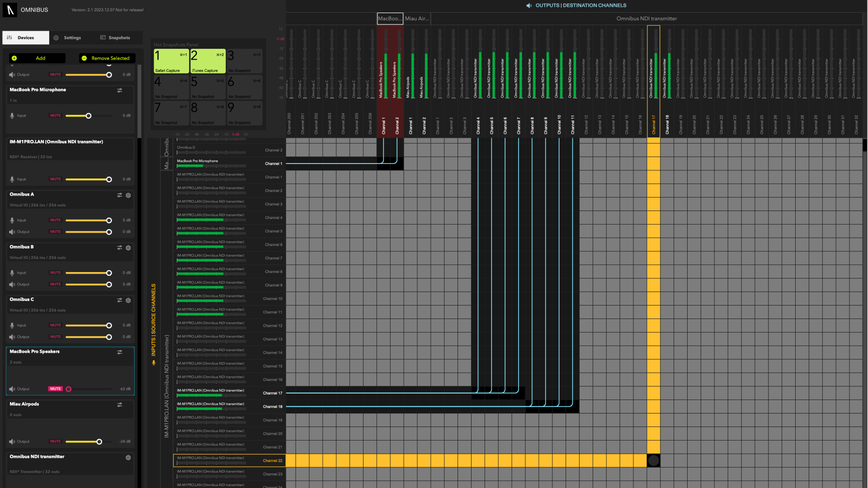Click microphone icon of Omnibus A input
The image size is (868, 488).
[12, 221]
